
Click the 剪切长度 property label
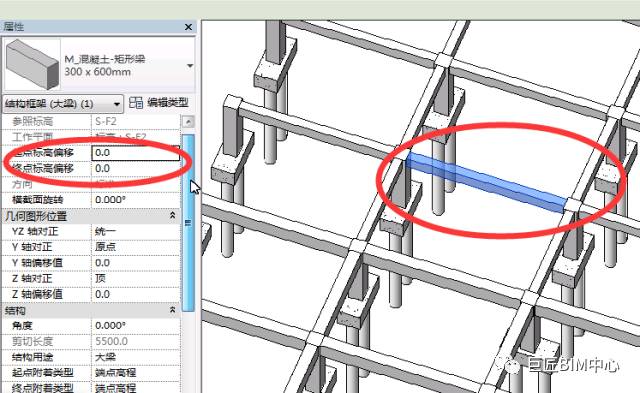pyautogui.click(x=33, y=341)
